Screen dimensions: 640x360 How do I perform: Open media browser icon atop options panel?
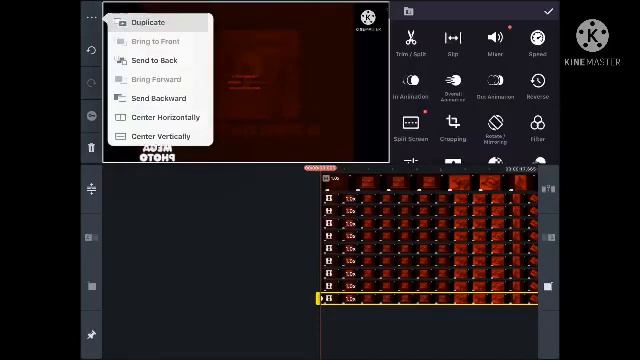click(x=409, y=11)
